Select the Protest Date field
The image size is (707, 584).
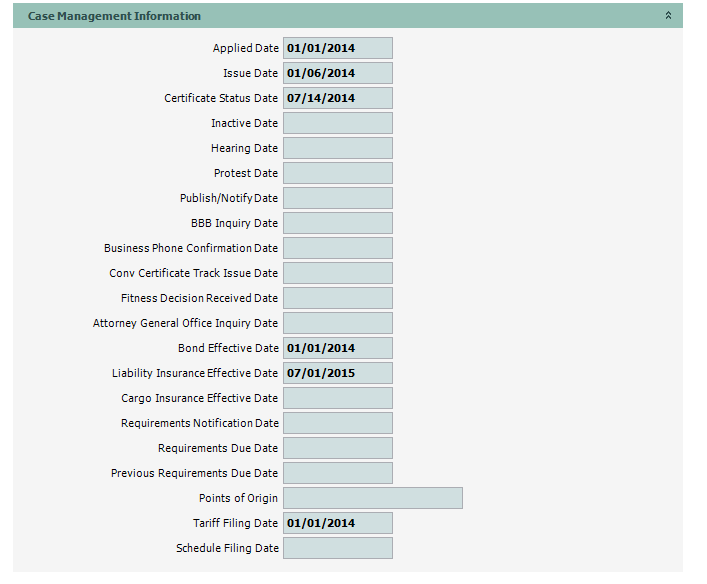pyautogui.click(x=337, y=173)
